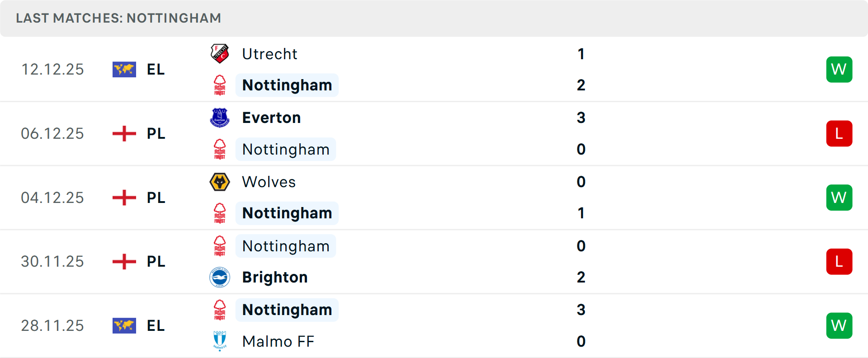Open the Utrecht team link

point(270,54)
